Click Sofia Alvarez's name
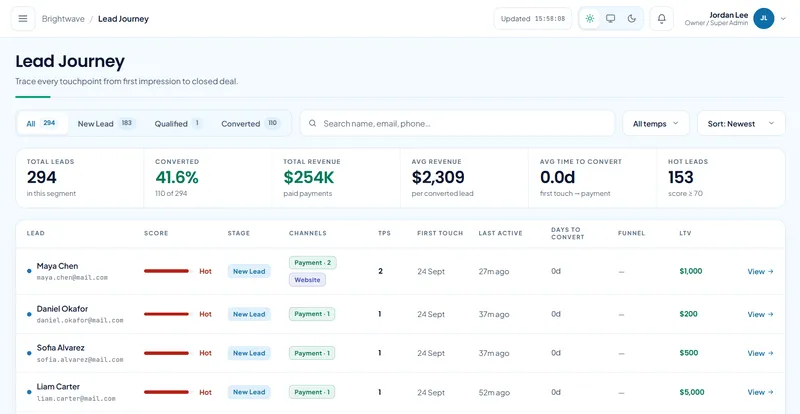The height and width of the screenshot is (414, 800). tap(61, 348)
